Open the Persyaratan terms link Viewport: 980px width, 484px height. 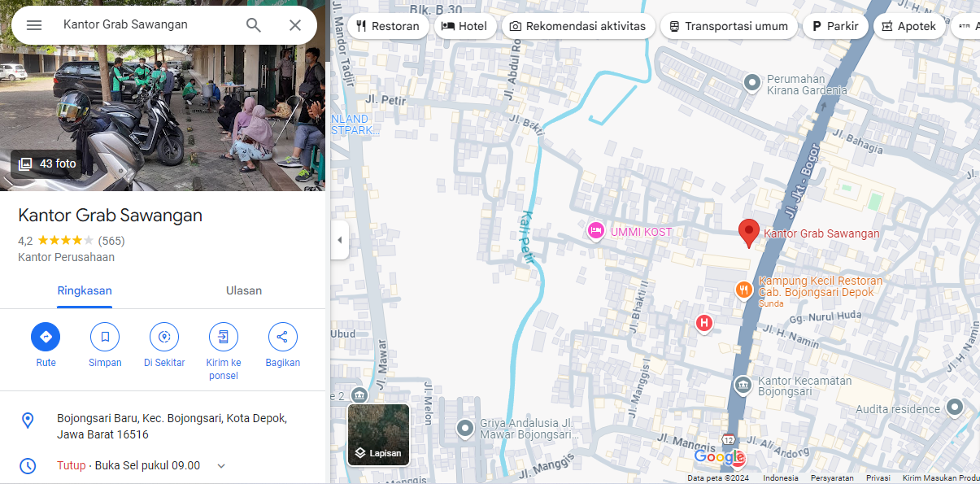832,478
